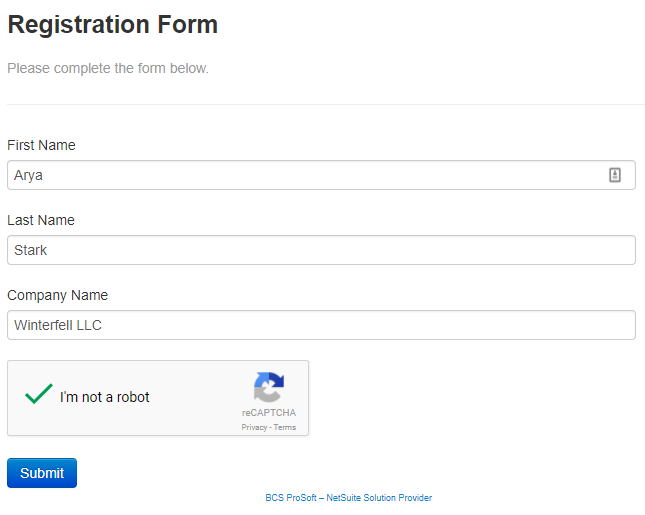Toggle the green reCAPTCHA checkmark box
Viewport: 645px width, 515px height.
(39, 396)
